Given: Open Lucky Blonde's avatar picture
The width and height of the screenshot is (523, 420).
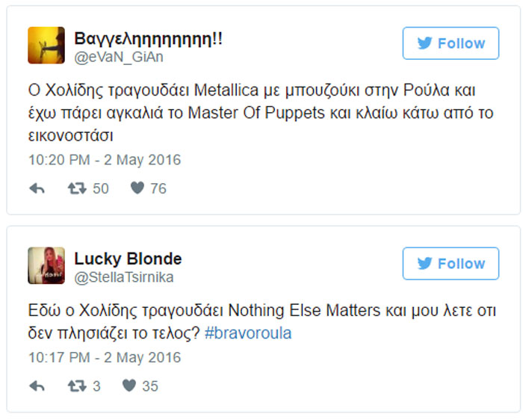Looking at the screenshot, I should pyautogui.click(x=46, y=265).
